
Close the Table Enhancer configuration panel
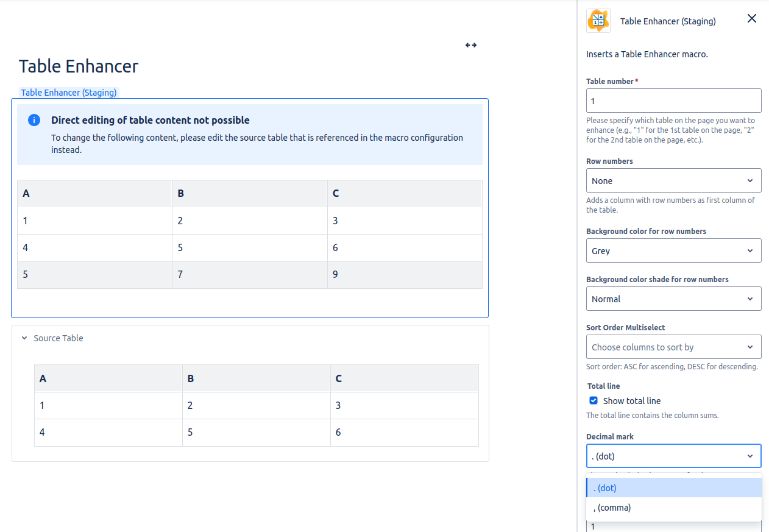(x=751, y=19)
